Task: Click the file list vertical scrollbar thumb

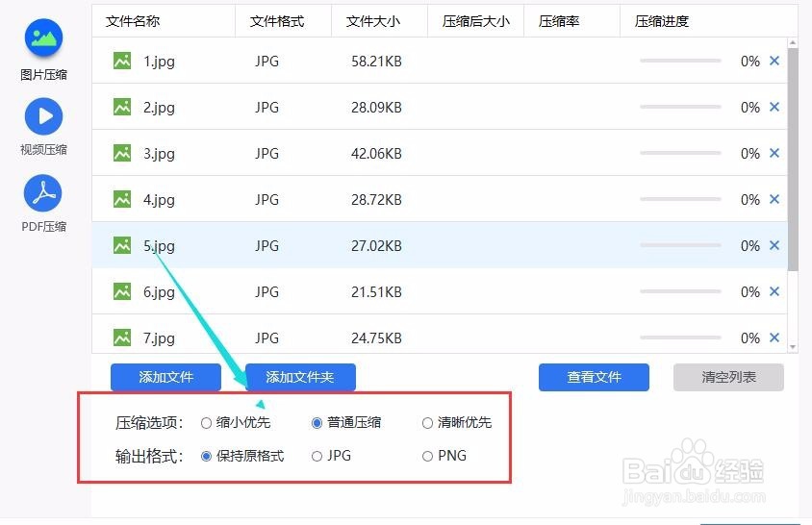Action: [793, 159]
